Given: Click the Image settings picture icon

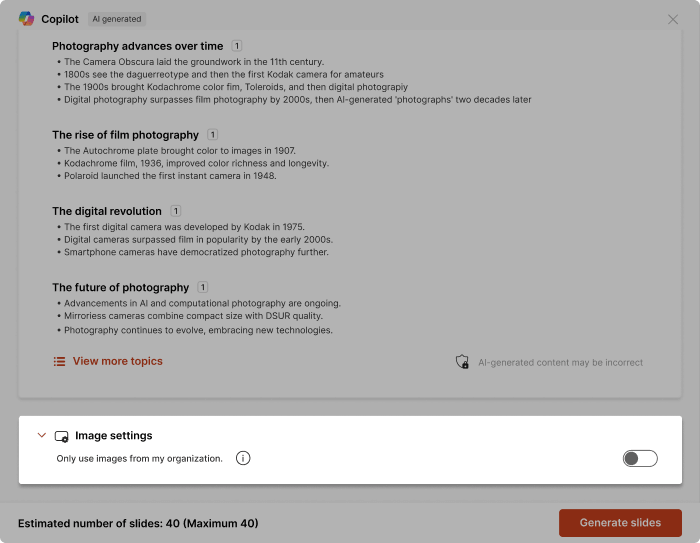Looking at the screenshot, I should point(61,436).
